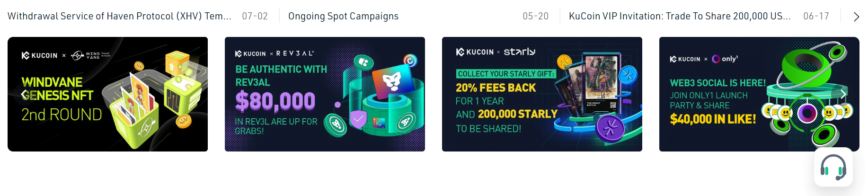Show next announcements with the ticker arrow
Screen dimensions: 868x196
[x=856, y=17]
